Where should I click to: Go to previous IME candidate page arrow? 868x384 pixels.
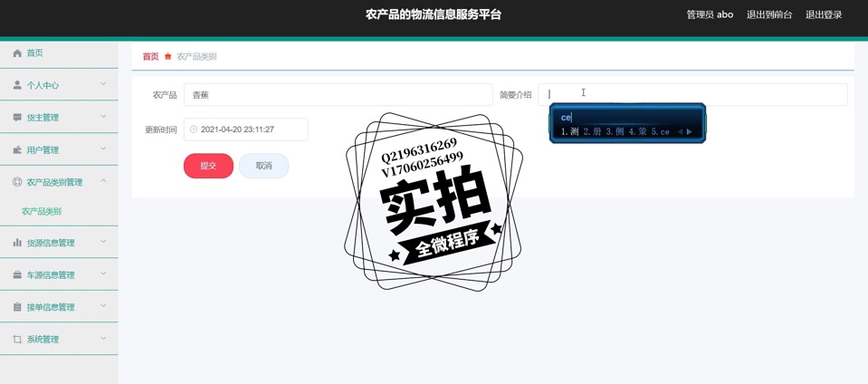click(681, 132)
